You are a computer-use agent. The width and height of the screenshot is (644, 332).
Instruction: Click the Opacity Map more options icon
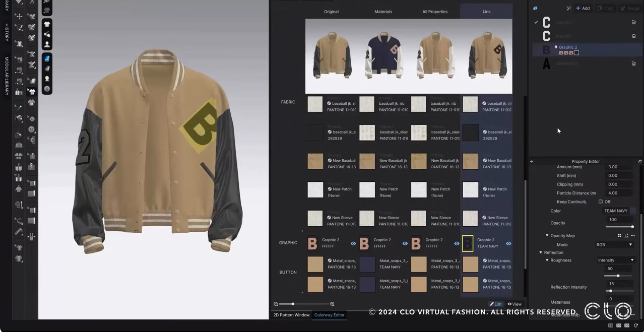click(633, 236)
